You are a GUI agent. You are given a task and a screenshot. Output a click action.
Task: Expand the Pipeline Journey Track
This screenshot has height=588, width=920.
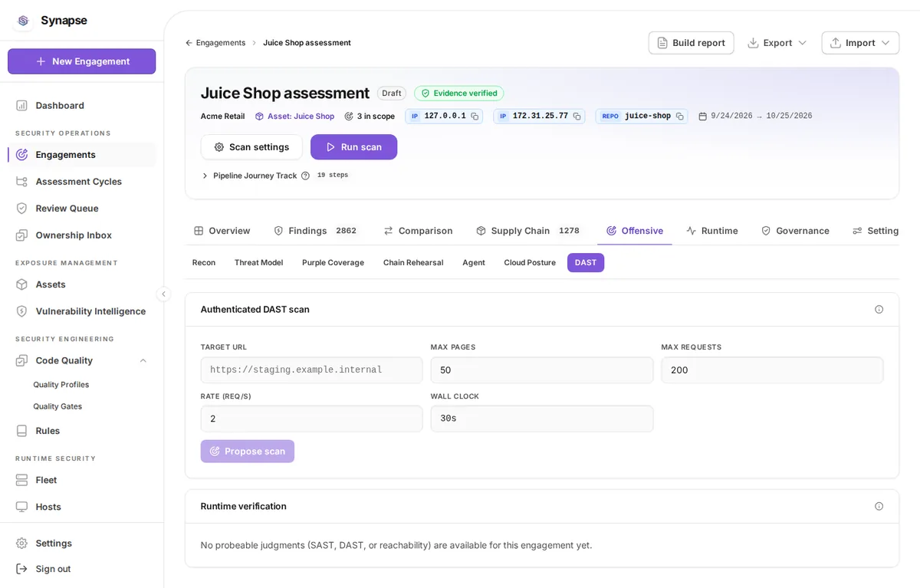pyautogui.click(x=205, y=176)
